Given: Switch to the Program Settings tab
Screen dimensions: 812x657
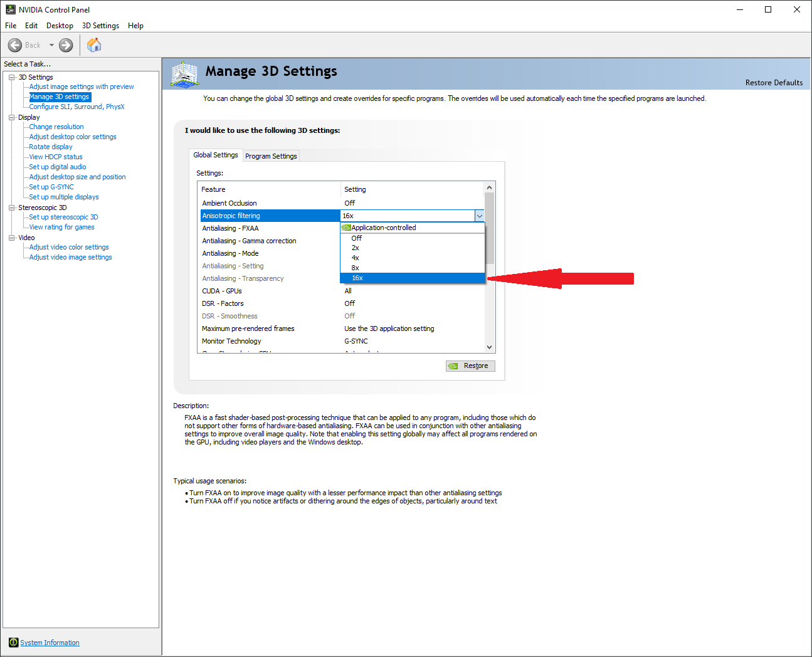Looking at the screenshot, I should point(271,156).
